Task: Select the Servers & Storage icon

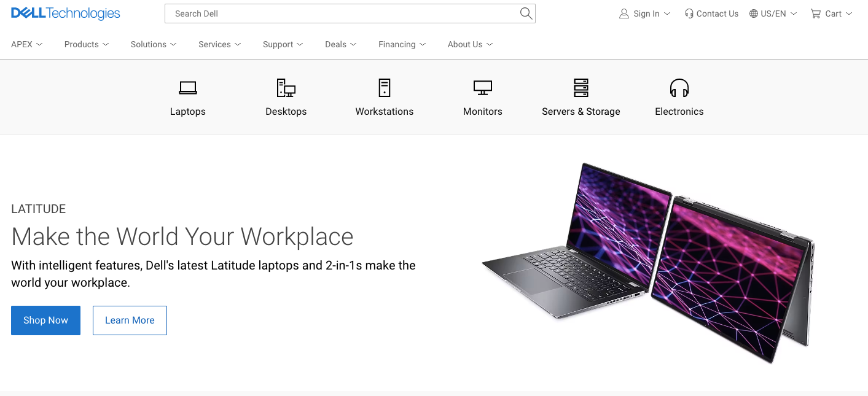Action: coord(581,88)
